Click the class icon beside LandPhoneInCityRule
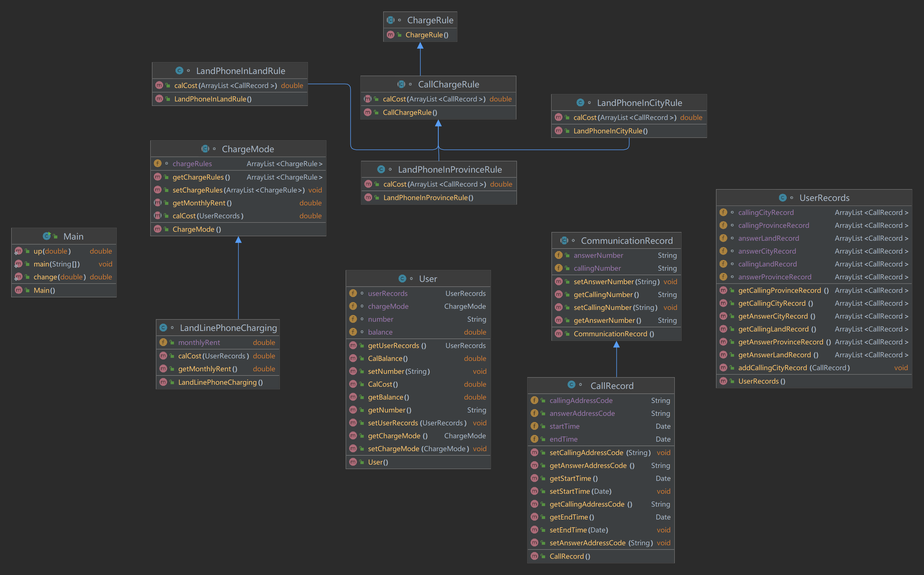 point(580,103)
